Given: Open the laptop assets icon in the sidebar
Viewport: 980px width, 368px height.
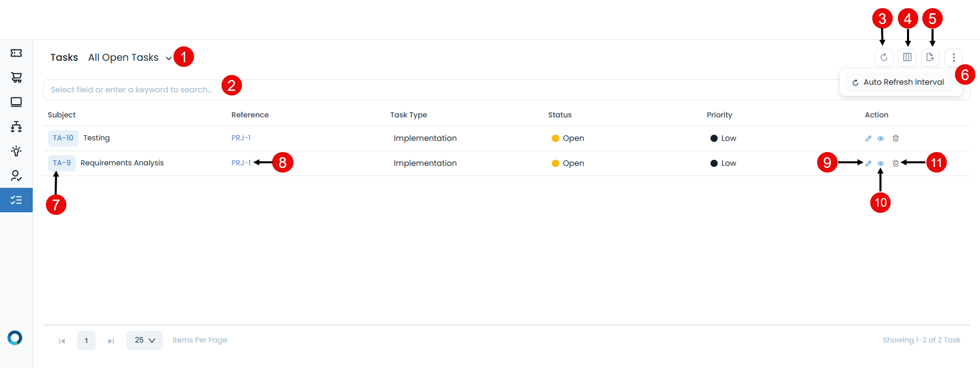Looking at the screenshot, I should tap(16, 102).
